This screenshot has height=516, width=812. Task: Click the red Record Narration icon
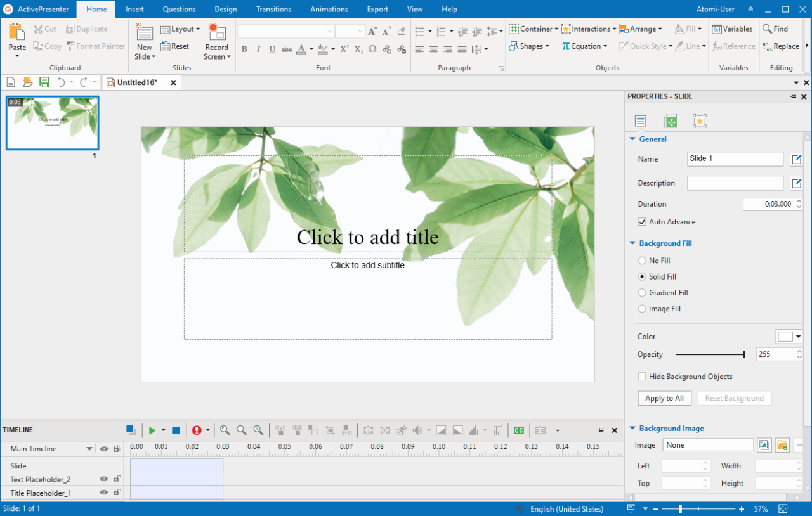[x=197, y=430]
